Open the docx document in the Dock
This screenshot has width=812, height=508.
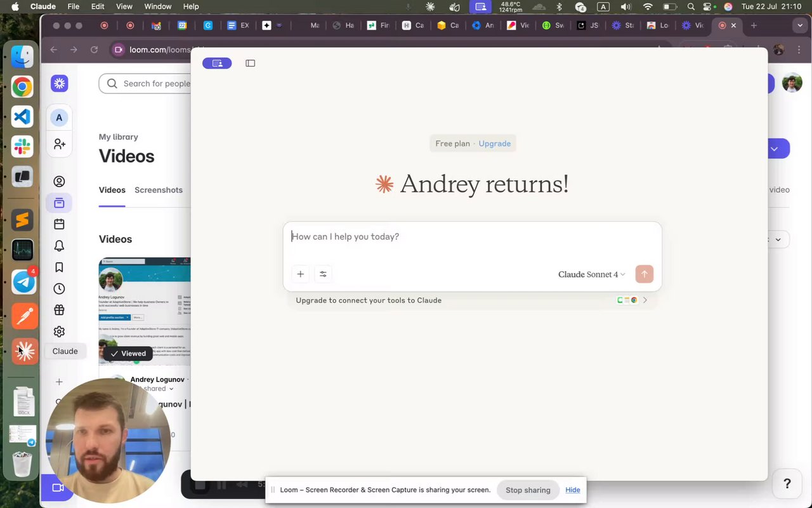23,402
